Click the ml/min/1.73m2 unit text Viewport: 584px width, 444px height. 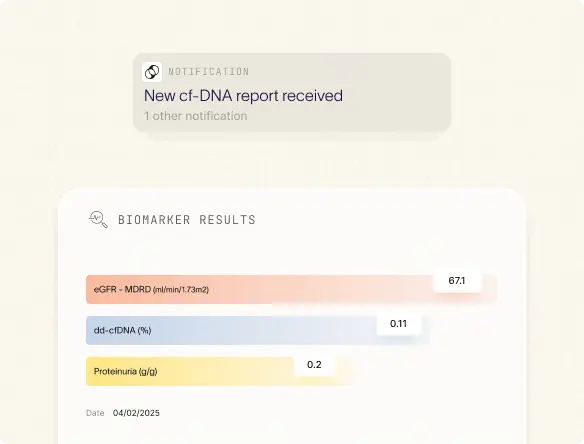click(181, 289)
